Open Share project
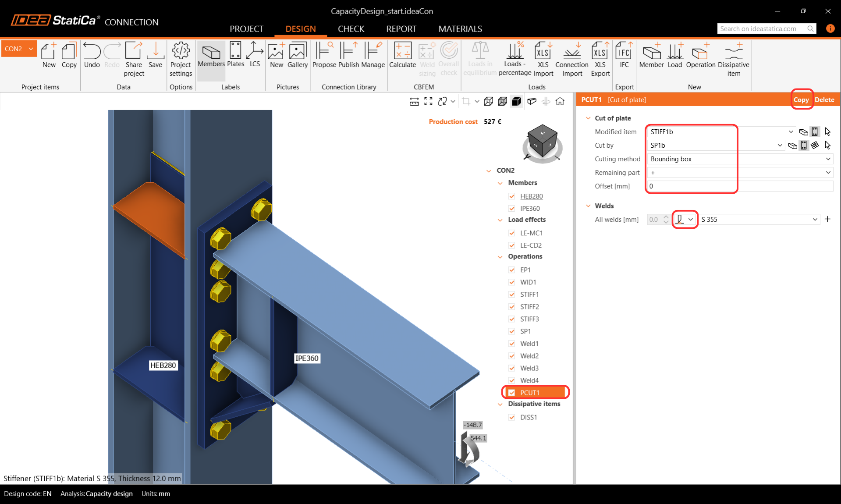The height and width of the screenshot is (504, 841). pyautogui.click(x=134, y=60)
